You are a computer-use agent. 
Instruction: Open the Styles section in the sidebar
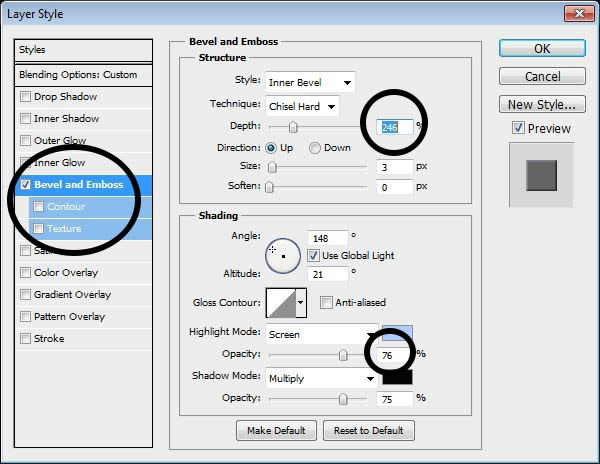tap(83, 50)
